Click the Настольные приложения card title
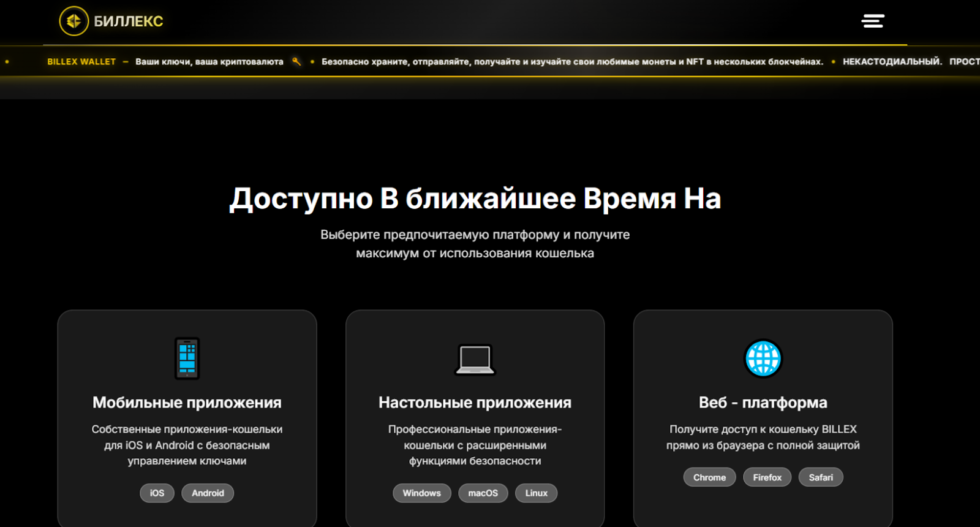This screenshot has height=527, width=980. point(475,403)
